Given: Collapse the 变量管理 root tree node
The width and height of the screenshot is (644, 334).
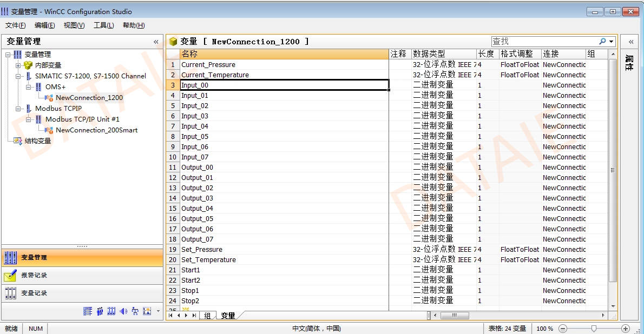Looking at the screenshot, I should [x=8, y=54].
